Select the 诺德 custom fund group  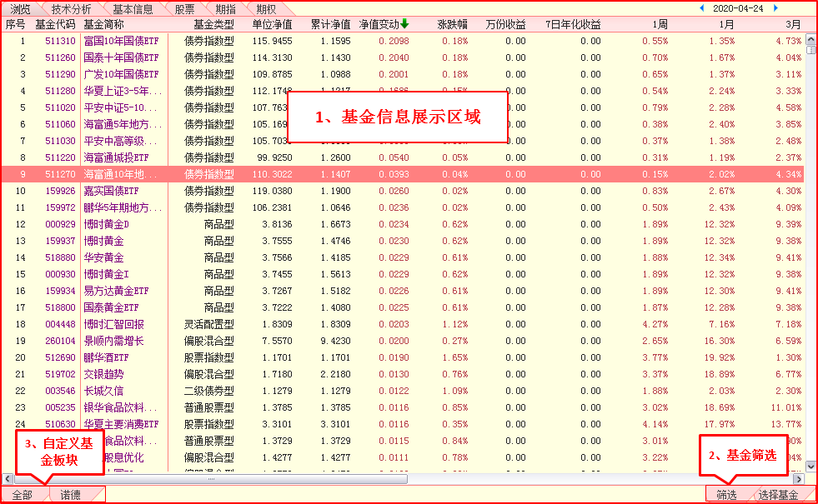coord(71,495)
